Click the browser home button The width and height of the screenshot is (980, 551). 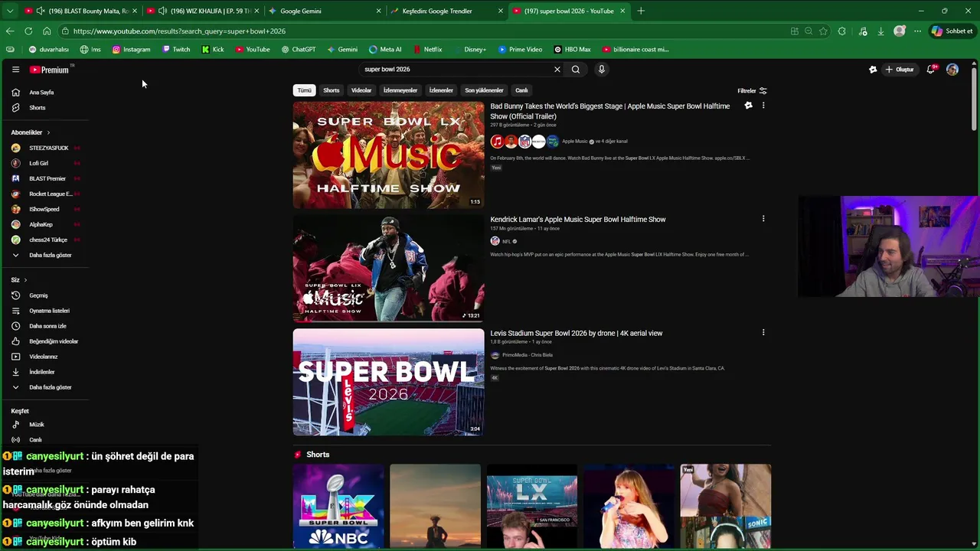pyautogui.click(x=47, y=31)
